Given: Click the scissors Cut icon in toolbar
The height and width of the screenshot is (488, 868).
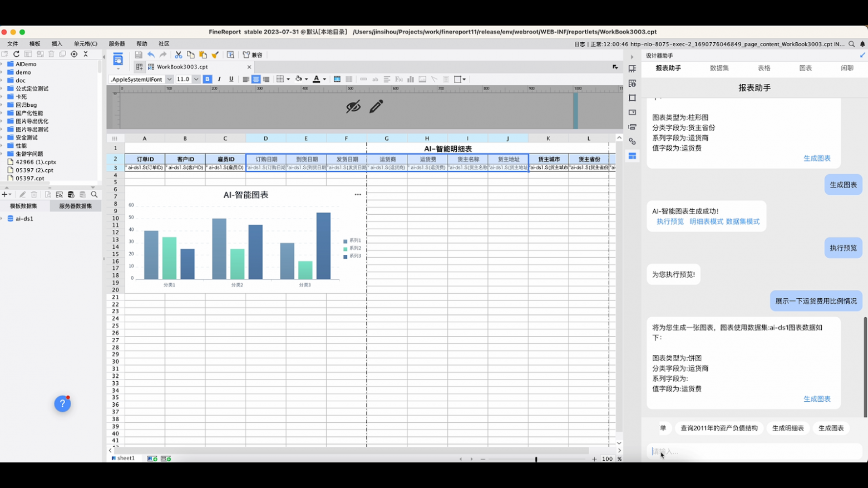Looking at the screenshot, I should click(178, 55).
